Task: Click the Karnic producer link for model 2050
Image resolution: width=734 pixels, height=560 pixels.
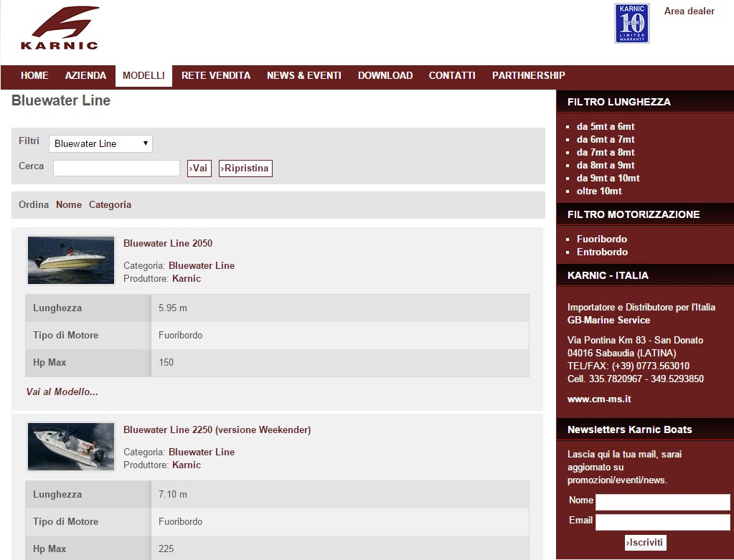Action: coord(187,279)
